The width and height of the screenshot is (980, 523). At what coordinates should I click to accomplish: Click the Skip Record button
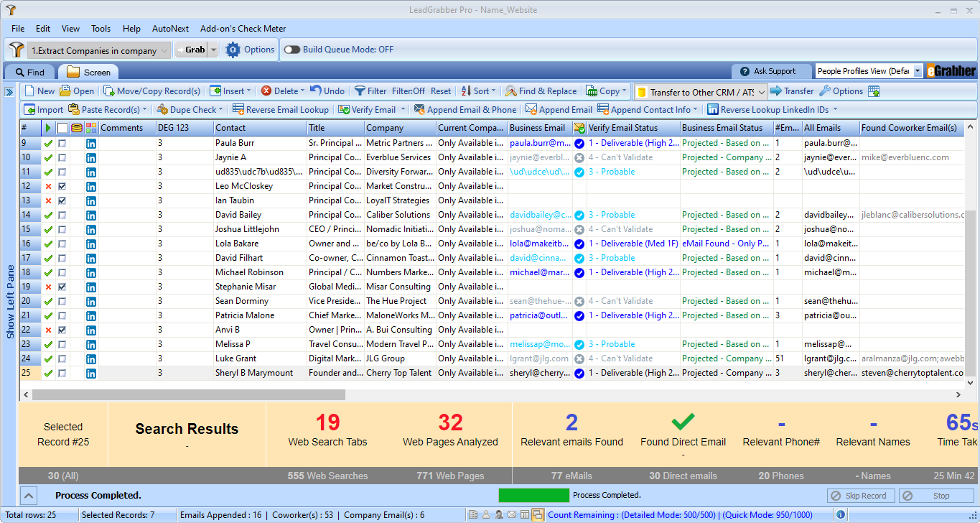tap(861, 496)
